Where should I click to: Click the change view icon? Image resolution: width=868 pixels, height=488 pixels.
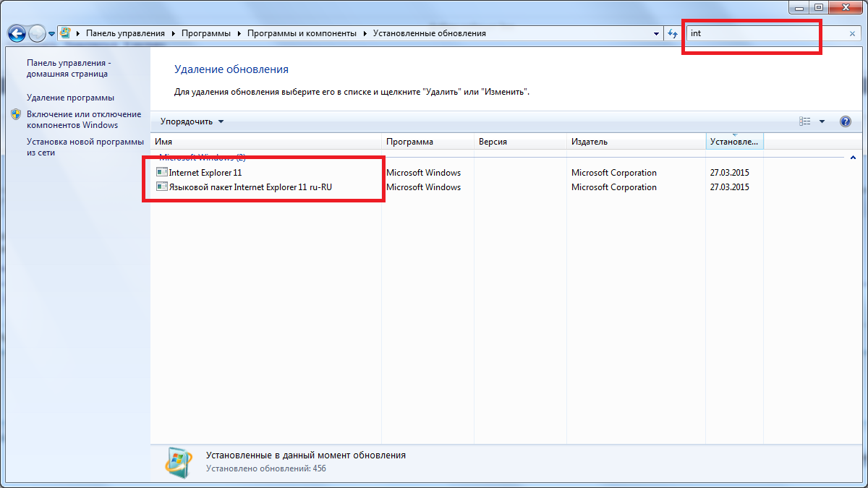(805, 121)
